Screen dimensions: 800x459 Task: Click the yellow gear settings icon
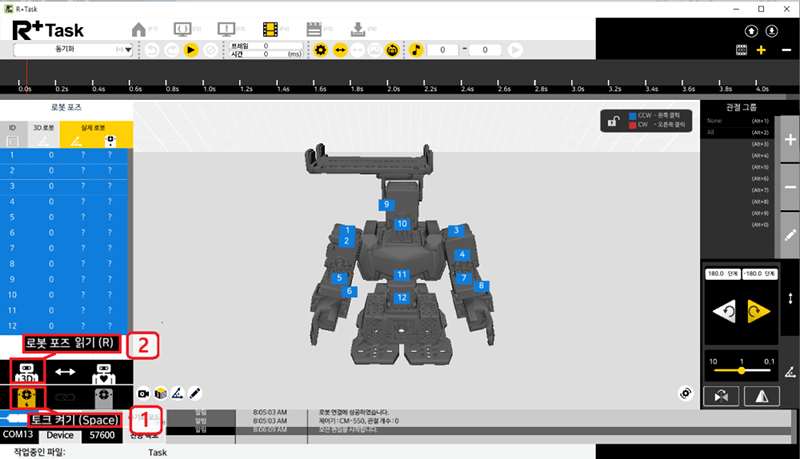pos(320,49)
